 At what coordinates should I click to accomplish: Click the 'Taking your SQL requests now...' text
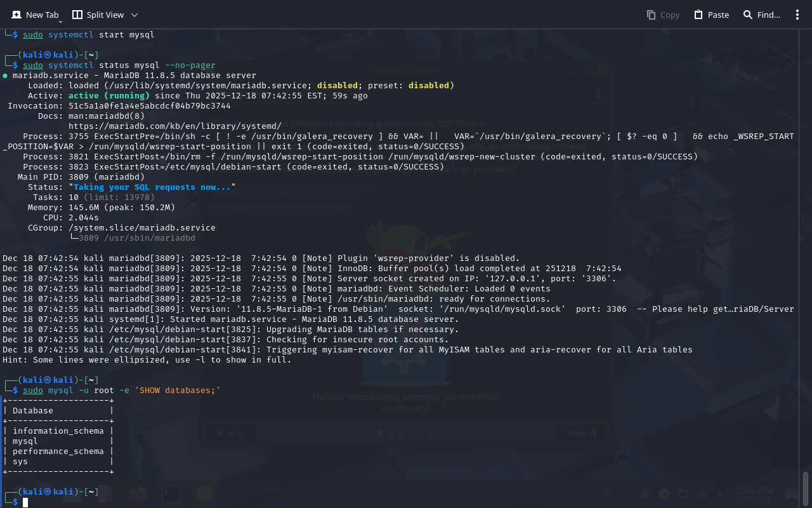pos(152,187)
